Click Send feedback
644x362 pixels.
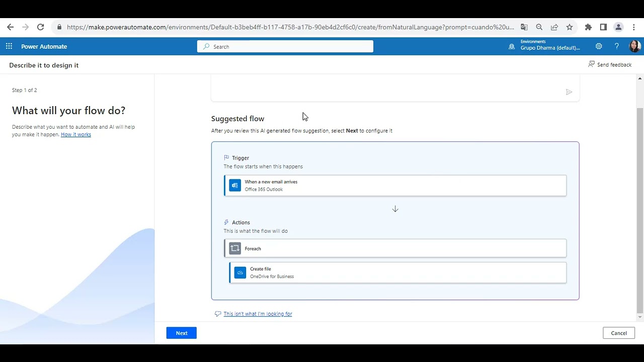tap(610, 64)
